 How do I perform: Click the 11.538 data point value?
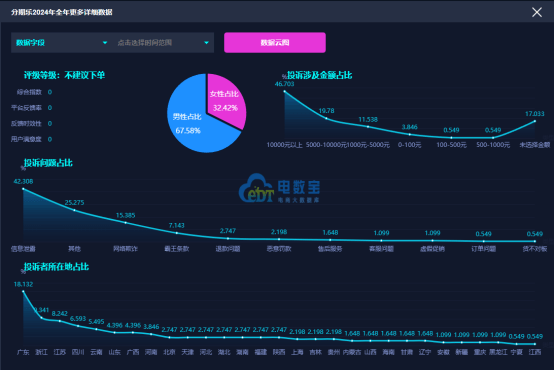point(368,120)
